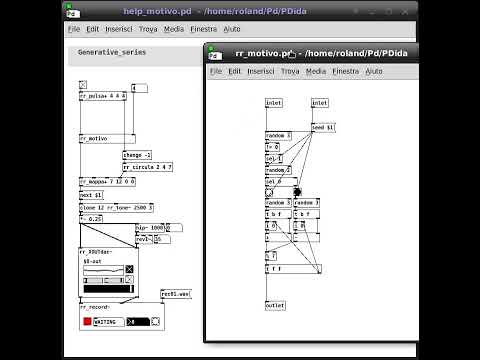Select the rr_circula 2 4 7 object
The height and width of the screenshot is (360, 480).
(x=148, y=167)
